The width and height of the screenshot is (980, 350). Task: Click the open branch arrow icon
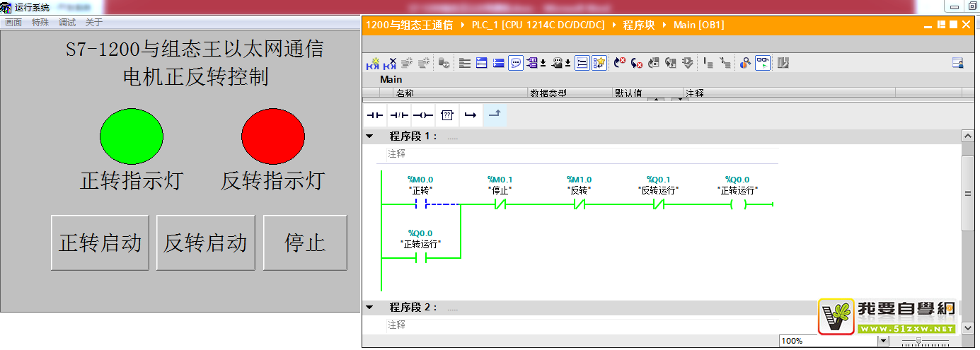(x=470, y=115)
